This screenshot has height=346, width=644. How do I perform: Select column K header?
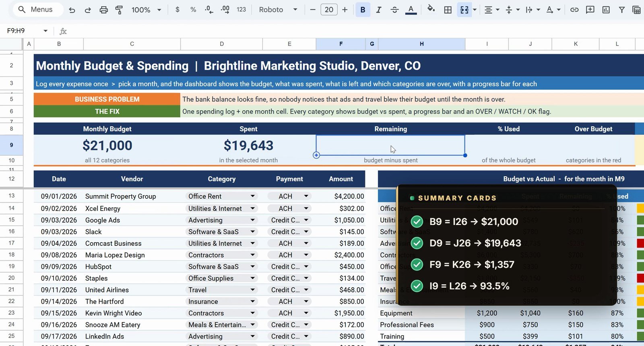(x=576, y=44)
